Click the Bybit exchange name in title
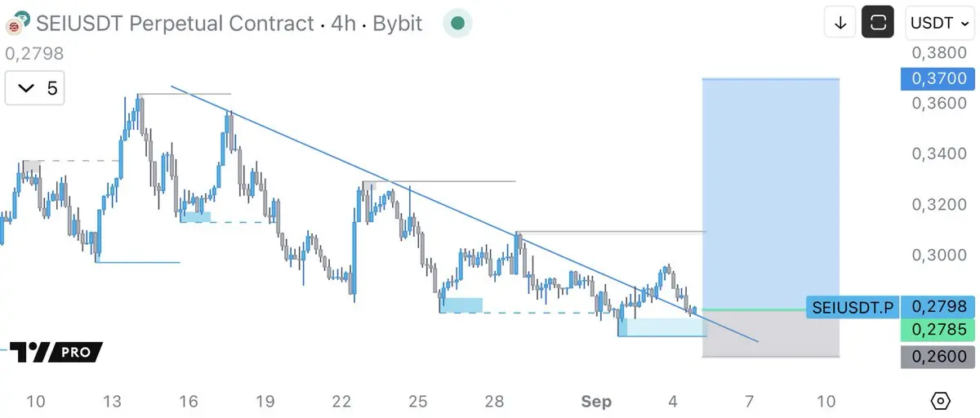 click(x=397, y=23)
